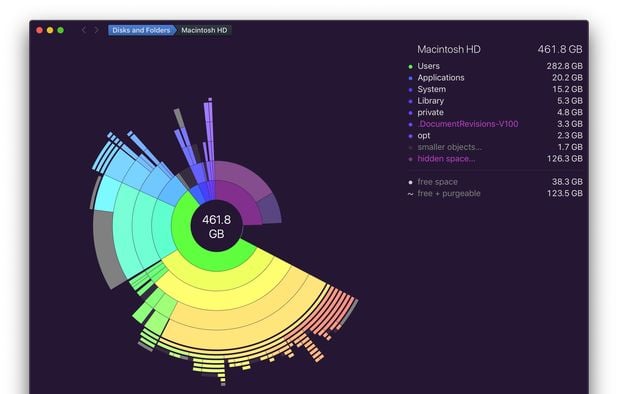Click the 282.8 GB Users size value
Viewport: 618px width, 394px height.
(x=564, y=66)
